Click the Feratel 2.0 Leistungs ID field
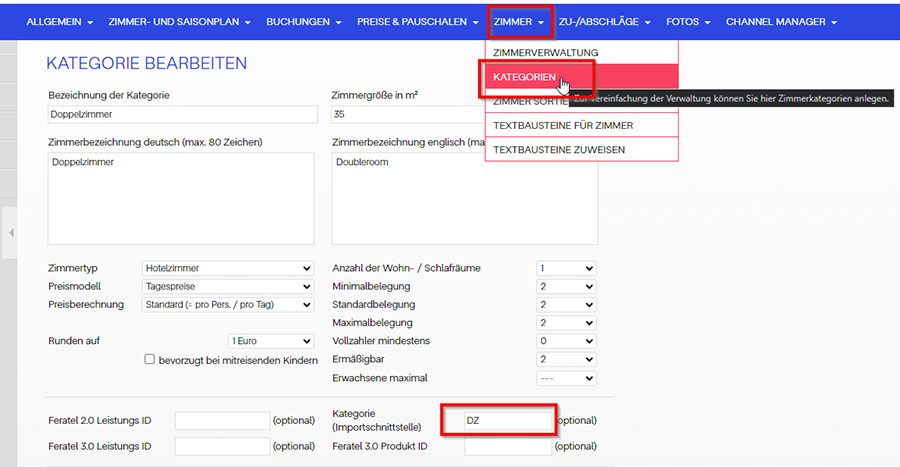 (222, 421)
